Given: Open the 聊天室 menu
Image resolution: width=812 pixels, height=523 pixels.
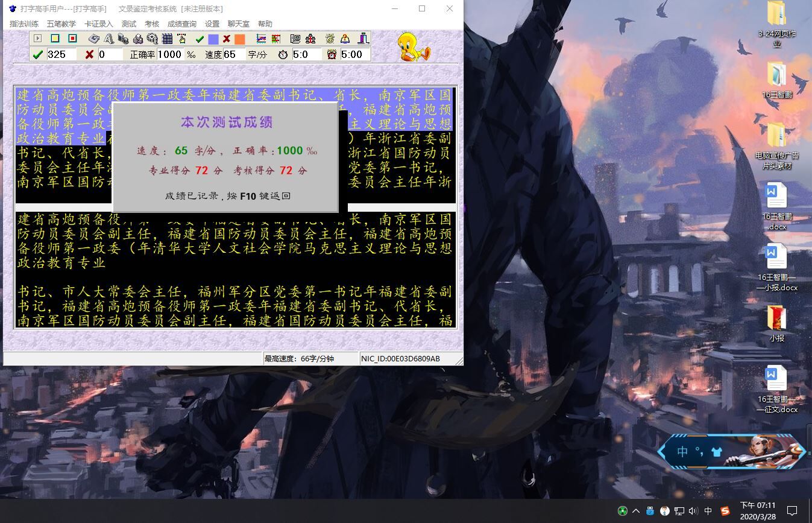Looking at the screenshot, I should click(x=238, y=24).
